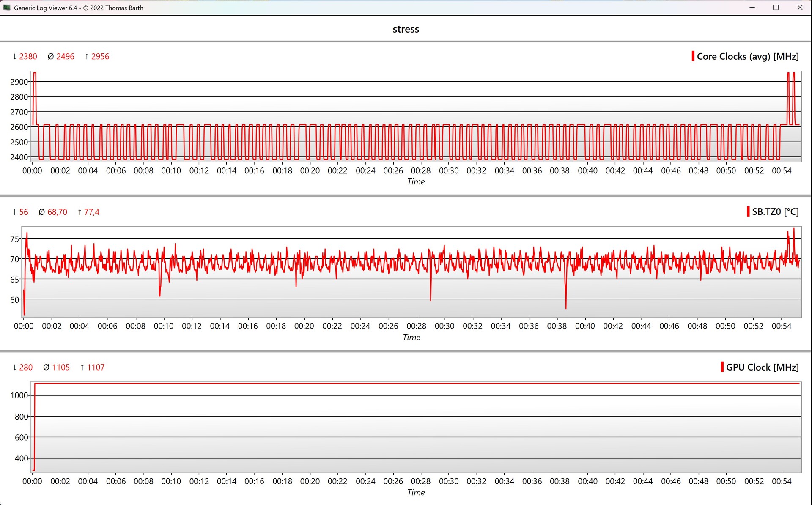
Task: Click 00:10 marker on GPU Clock axis
Action: point(171,481)
